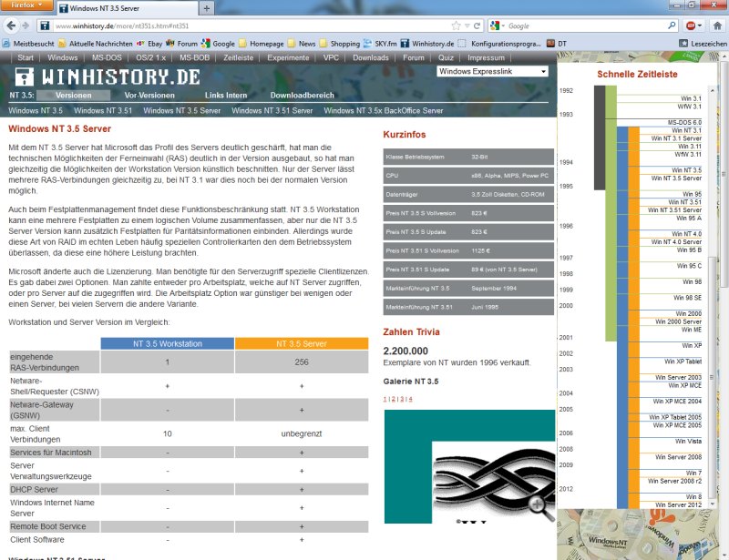The width and height of the screenshot is (729, 560).
Task: Open the Meistbesucht bookmark
Action: (x=28, y=44)
